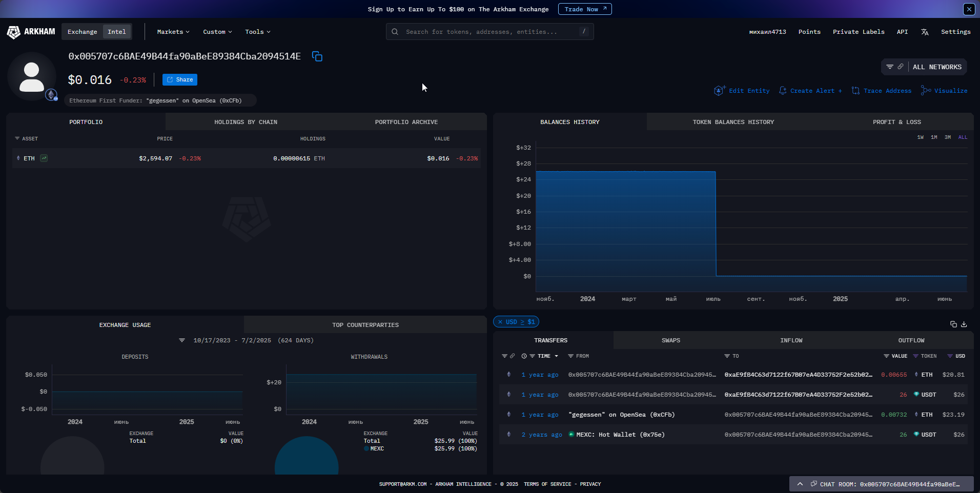Click the chat room speech bubble icon
This screenshot has width=980, height=493.
(813, 484)
